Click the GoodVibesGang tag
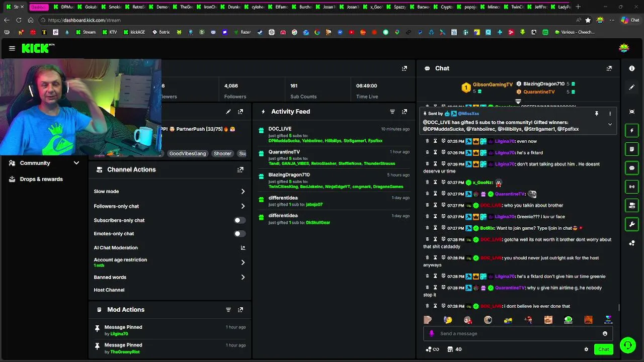644x362 pixels. point(187,154)
